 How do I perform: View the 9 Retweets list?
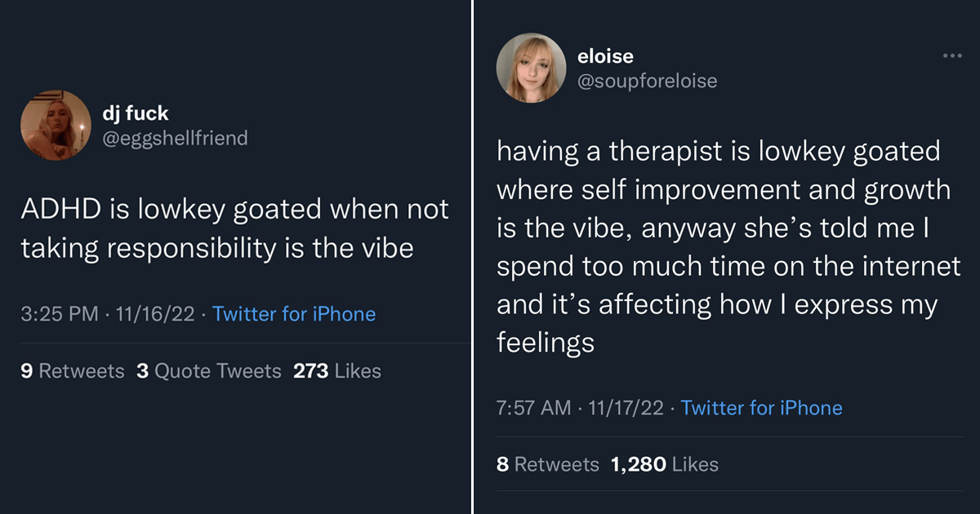72,371
